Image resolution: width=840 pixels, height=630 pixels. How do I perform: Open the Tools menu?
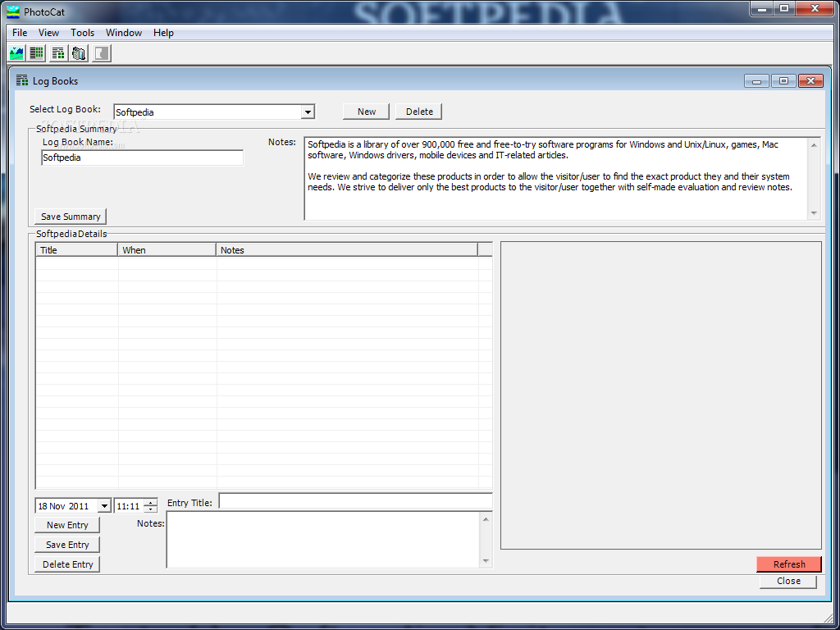(83, 33)
